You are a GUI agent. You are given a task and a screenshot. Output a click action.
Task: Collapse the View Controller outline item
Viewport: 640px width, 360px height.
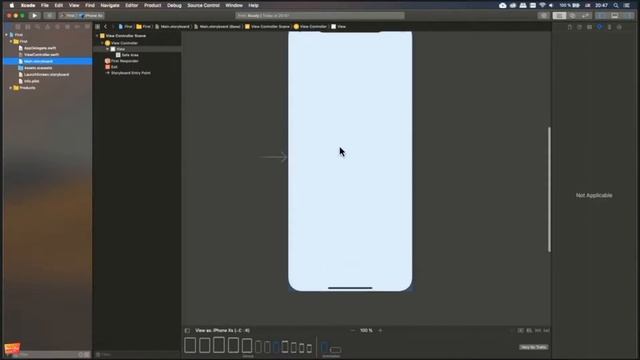[x=102, y=43]
